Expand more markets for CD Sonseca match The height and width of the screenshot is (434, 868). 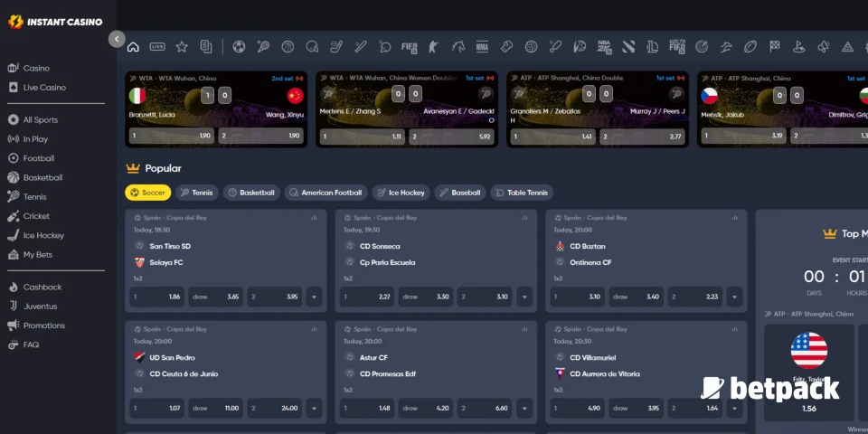click(524, 297)
